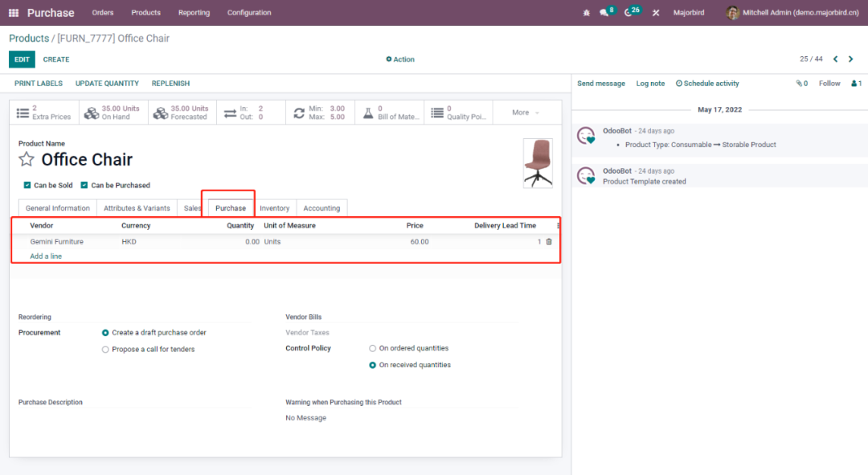Delete the Gemini Furniture vendor line
Image resolution: width=868 pixels, height=475 pixels.
coord(549,241)
